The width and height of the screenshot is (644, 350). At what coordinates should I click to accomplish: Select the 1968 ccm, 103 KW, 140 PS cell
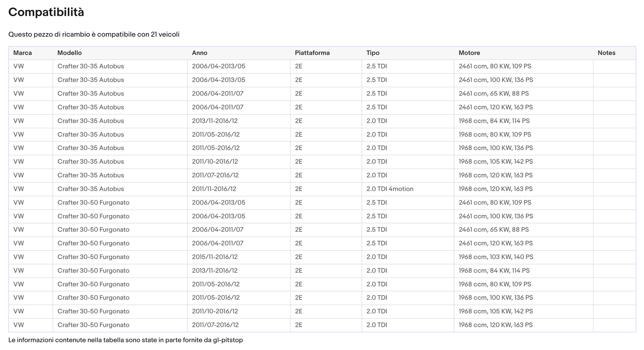pyautogui.click(x=496, y=257)
